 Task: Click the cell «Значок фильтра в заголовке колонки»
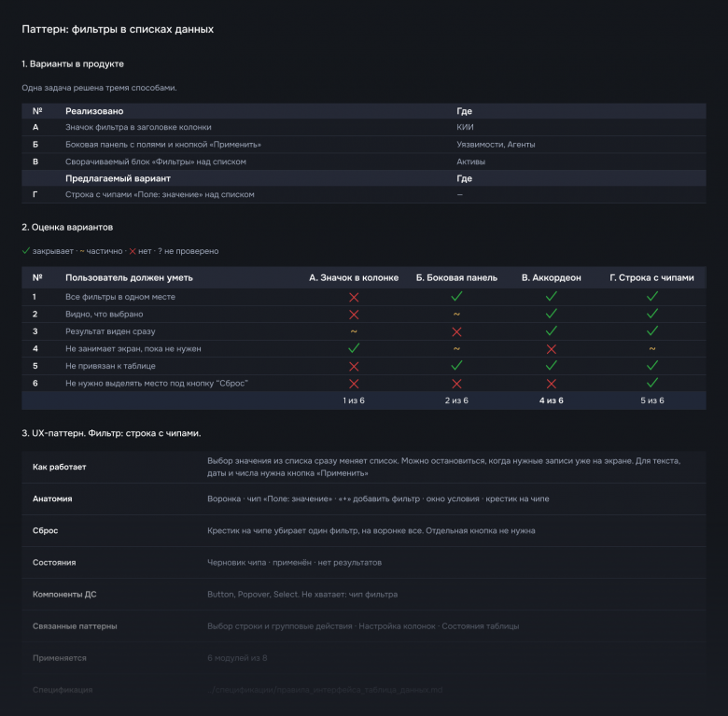pyautogui.click(x=138, y=127)
